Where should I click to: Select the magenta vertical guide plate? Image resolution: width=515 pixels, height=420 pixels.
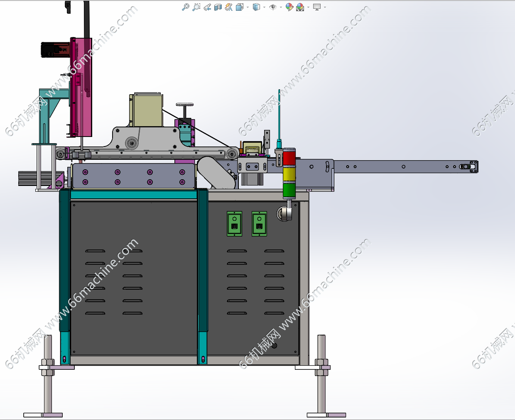tap(81, 87)
